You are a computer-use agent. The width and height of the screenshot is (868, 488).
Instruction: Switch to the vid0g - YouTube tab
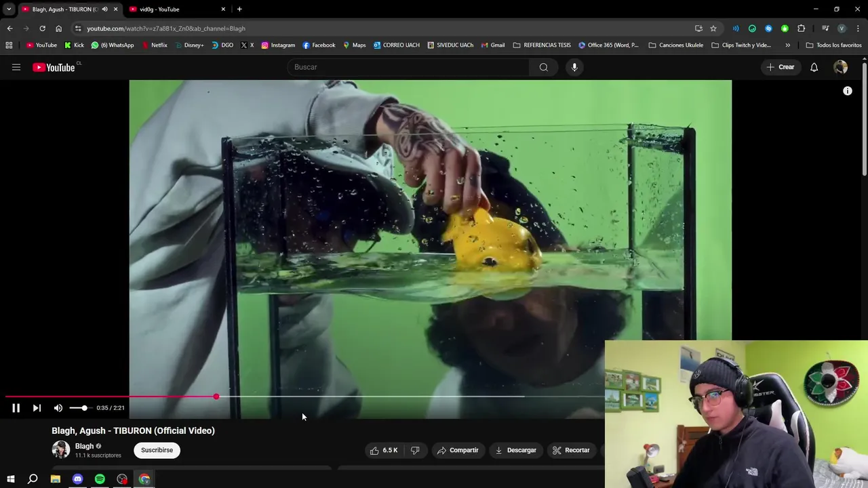(x=176, y=9)
